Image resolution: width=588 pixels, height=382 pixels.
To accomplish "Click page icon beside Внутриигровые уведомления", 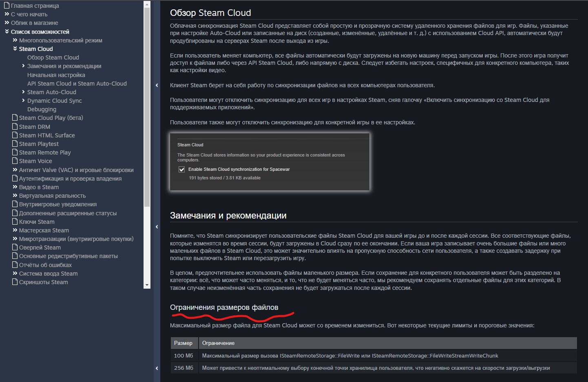I will (15, 204).
